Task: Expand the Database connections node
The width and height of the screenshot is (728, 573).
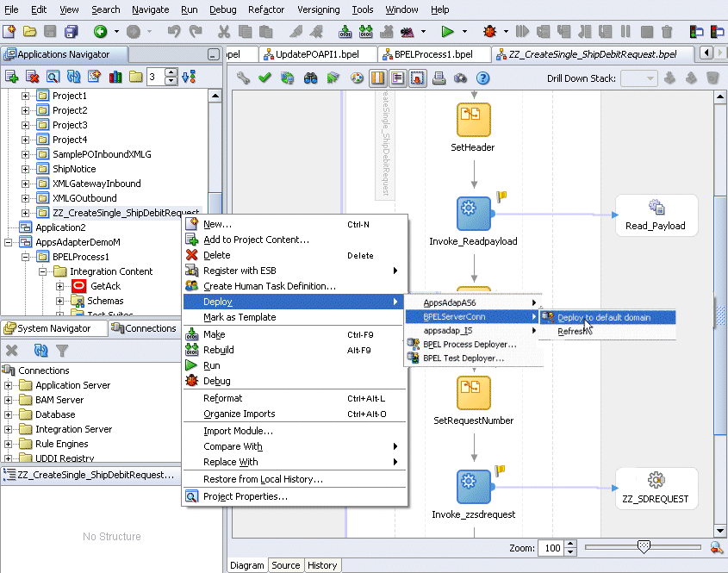Action: (x=8, y=414)
